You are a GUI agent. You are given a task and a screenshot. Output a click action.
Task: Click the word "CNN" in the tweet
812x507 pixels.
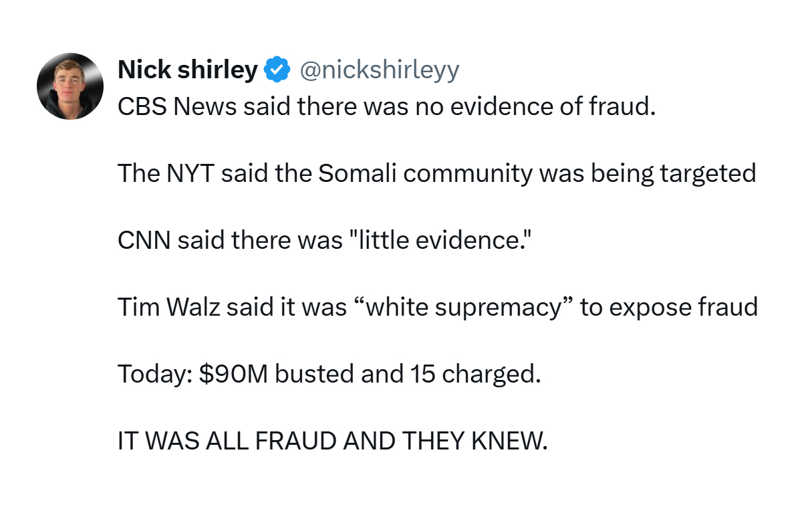144,241
